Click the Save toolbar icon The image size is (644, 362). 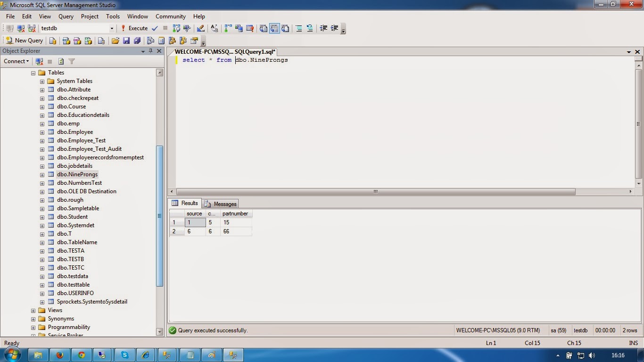click(x=126, y=41)
